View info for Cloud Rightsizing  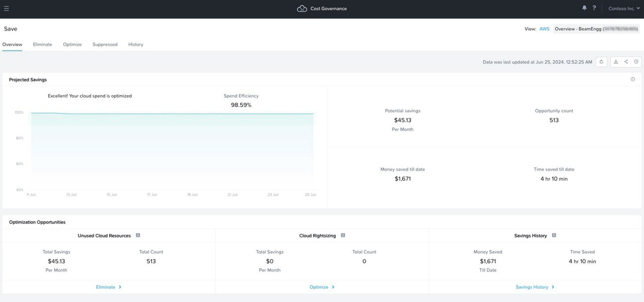click(343, 235)
